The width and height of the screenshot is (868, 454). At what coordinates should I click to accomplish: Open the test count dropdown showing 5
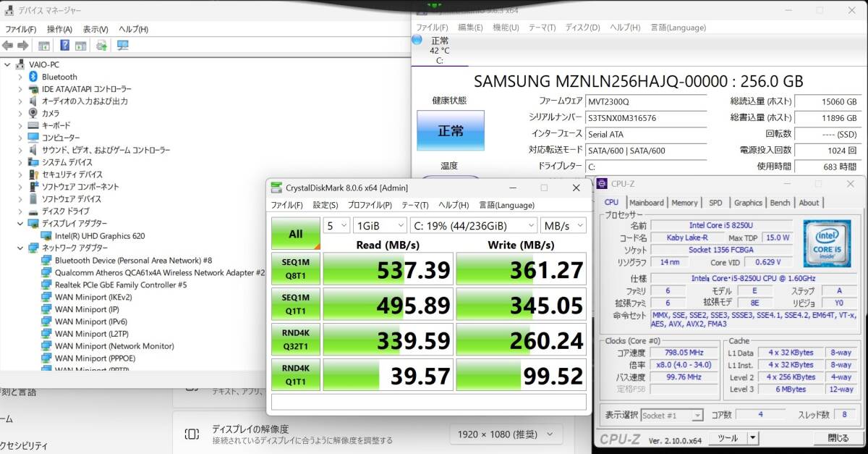pyautogui.click(x=336, y=225)
